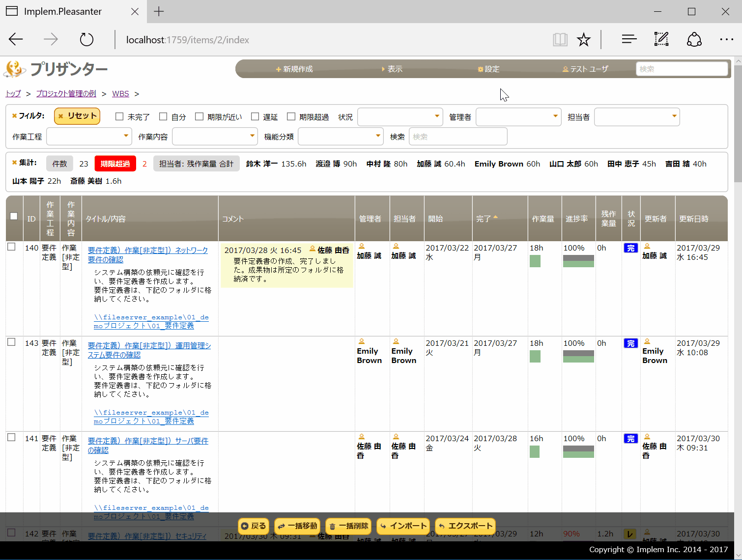Click 担当者: 残作業量 合計 aggregate
This screenshot has height=560, width=742.
(x=196, y=164)
